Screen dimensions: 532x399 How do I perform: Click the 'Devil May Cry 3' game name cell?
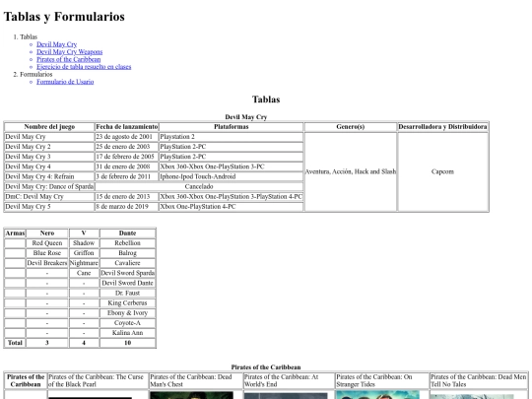click(x=49, y=157)
